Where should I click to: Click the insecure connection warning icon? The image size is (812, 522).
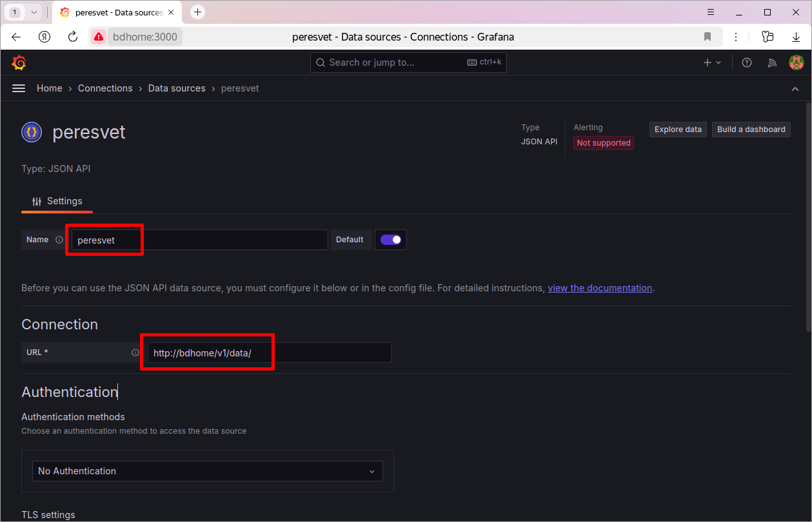tap(98, 37)
